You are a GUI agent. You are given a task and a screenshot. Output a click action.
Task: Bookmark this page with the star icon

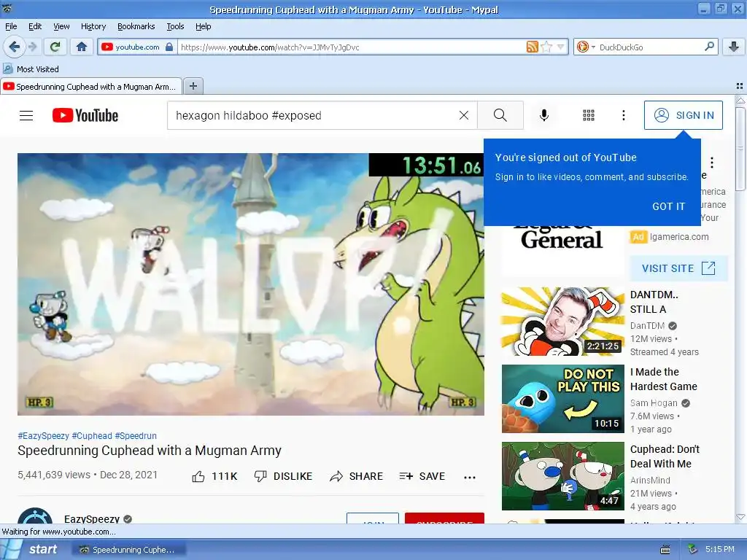pos(546,47)
